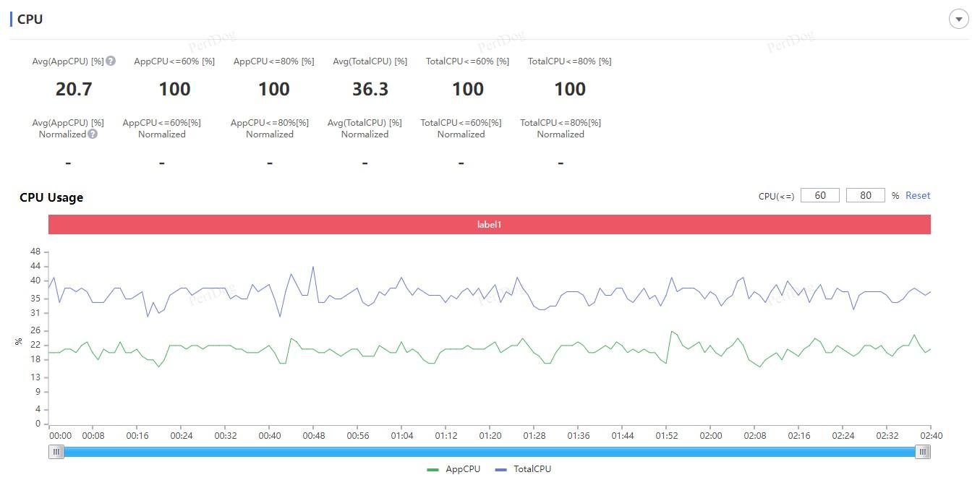This screenshot has height=501, width=980.
Task: Click the 01:04 tick on time axis
Action: (x=402, y=436)
